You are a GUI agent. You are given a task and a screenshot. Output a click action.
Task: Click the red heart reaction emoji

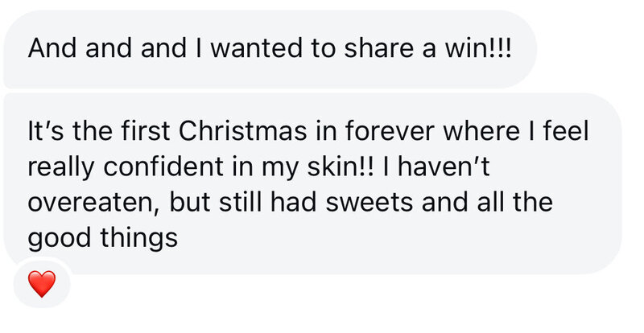(x=42, y=283)
